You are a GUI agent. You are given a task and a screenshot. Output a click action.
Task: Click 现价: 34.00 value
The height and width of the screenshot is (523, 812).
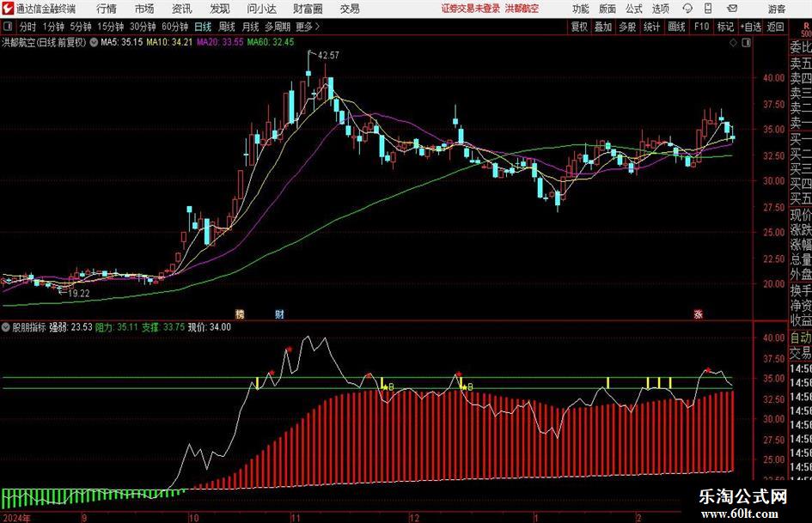click(209, 327)
